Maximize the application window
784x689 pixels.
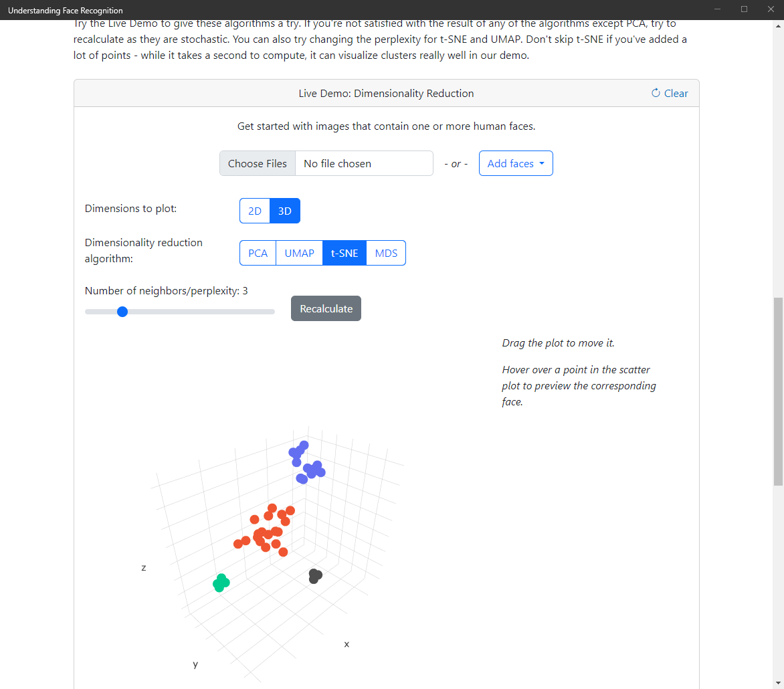click(x=744, y=9)
